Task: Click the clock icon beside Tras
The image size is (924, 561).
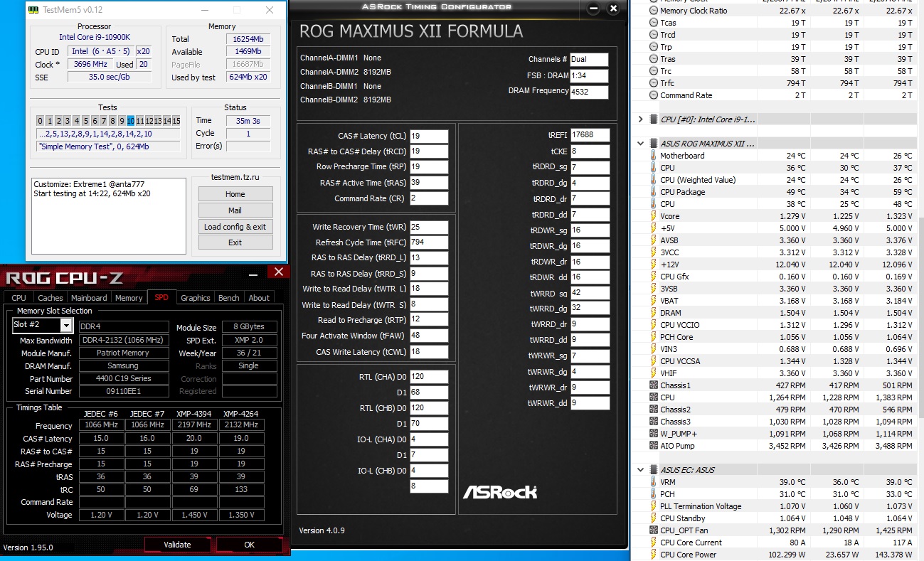Action: pyautogui.click(x=654, y=59)
